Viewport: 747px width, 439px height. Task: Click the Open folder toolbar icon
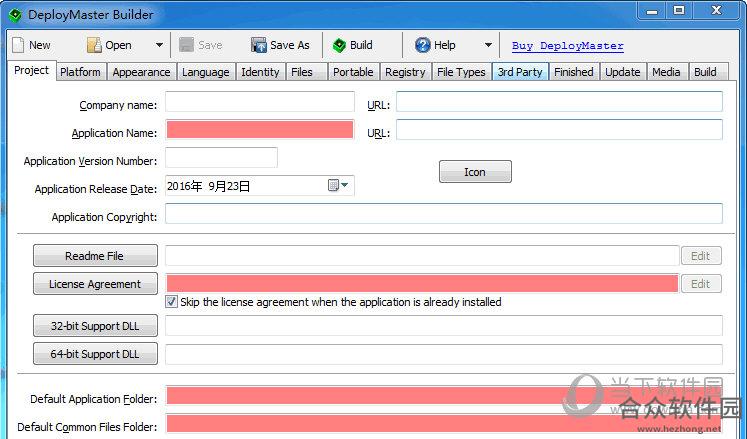click(x=94, y=45)
